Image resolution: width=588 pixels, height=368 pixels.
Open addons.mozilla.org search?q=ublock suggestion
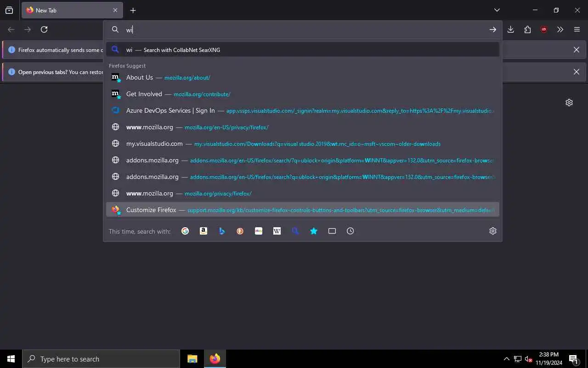pos(303,177)
